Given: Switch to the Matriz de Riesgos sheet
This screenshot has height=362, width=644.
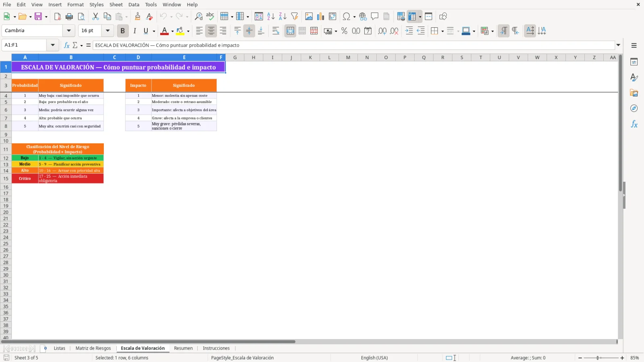Looking at the screenshot, I should tap(93, 348).
